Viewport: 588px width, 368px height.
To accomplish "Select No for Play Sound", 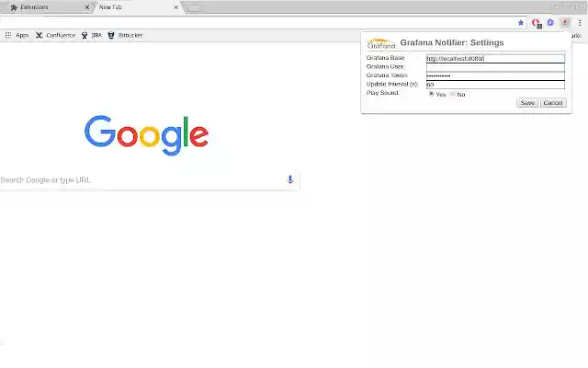I will (453, 94).
